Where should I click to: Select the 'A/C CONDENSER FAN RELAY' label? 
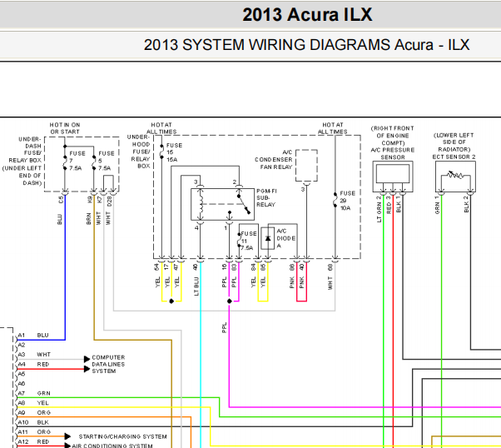[x=274, y=160]
